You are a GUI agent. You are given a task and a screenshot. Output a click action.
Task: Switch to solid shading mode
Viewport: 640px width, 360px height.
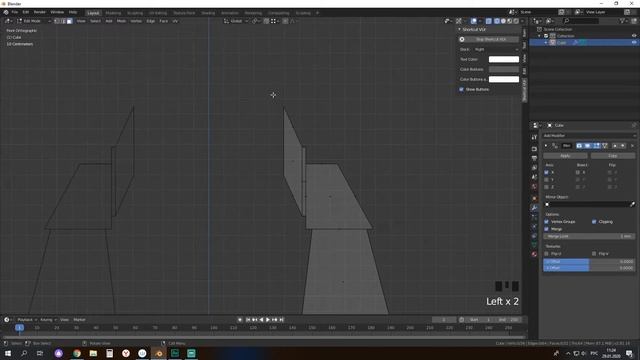(x=503, y=21)
